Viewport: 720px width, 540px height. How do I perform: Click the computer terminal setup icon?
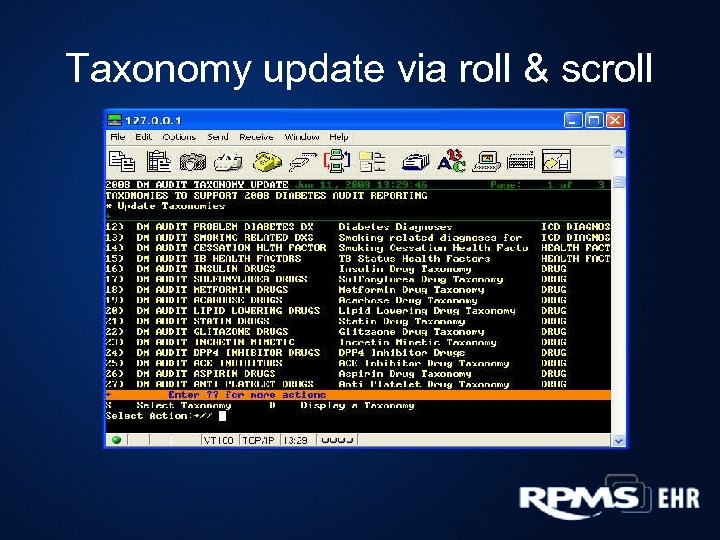pos(486,162)
